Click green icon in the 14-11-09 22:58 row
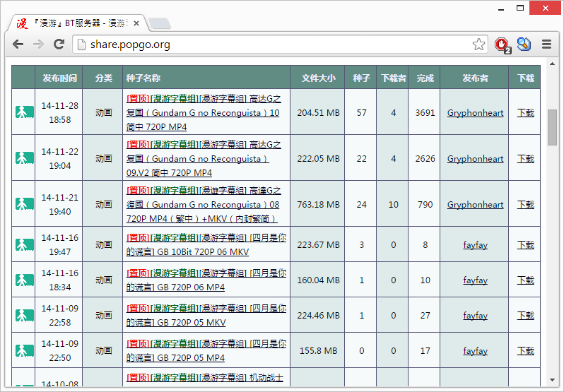564x392 pixels. pyautogui.click(x=25, y=316)
